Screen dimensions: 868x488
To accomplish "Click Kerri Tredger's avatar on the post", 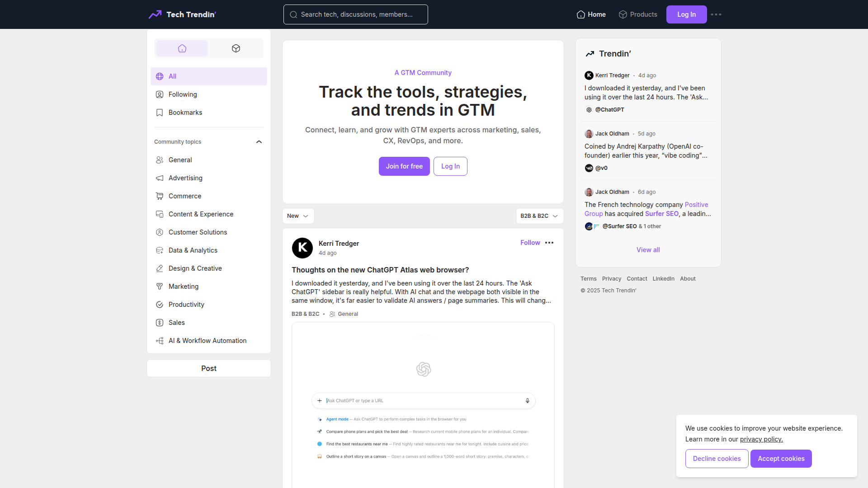I will 302,248.
